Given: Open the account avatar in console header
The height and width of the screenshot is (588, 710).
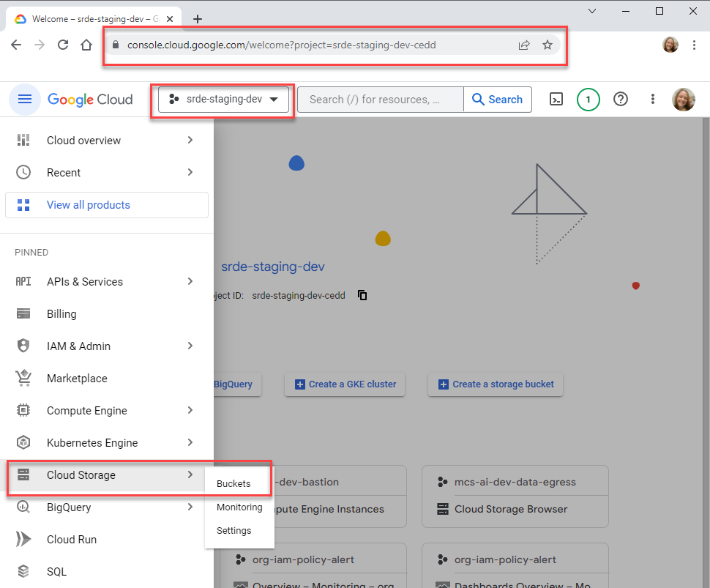Looking at the screenshot, I should [x=684, y=99].
